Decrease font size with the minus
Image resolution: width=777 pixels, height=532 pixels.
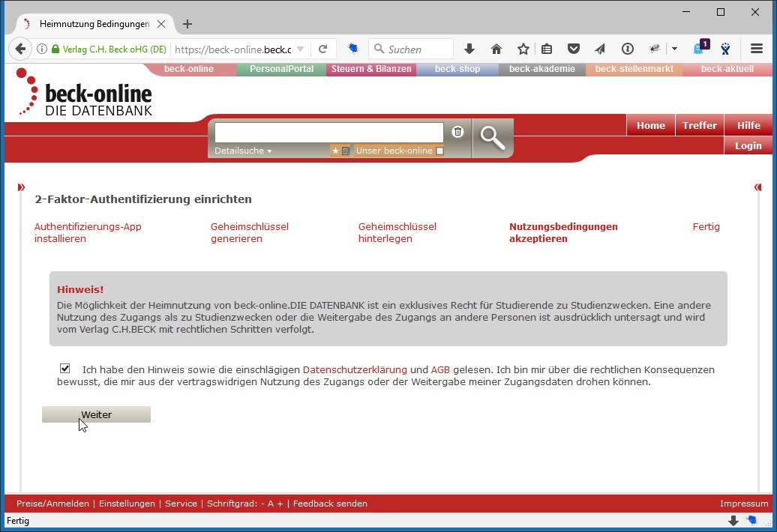point(262,504)
